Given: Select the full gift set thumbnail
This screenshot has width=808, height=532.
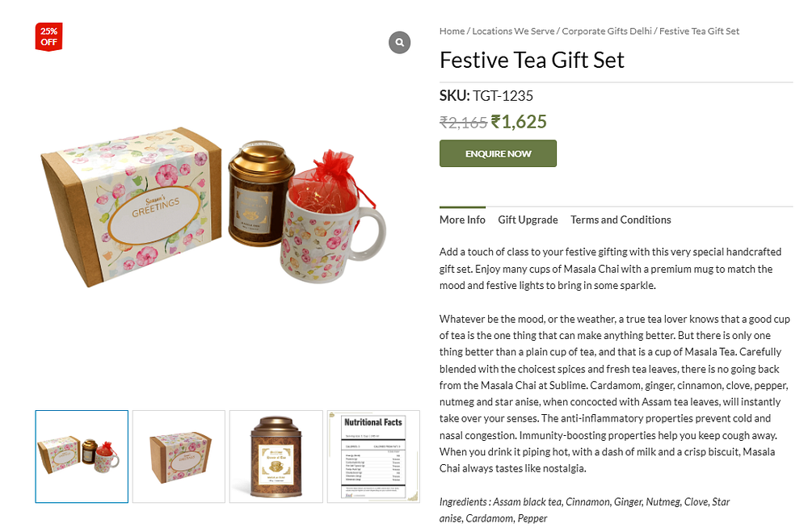Looking at the screenshot, I should tap(82, 456).
